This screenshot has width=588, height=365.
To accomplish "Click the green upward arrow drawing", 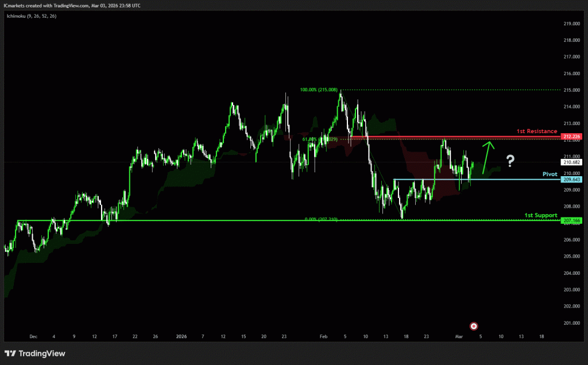I will point(488,157).
